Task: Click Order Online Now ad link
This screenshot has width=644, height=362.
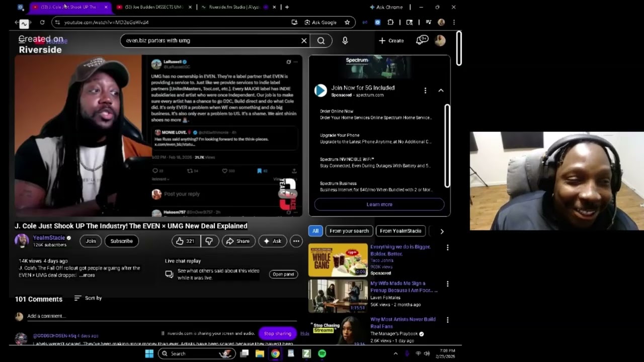Action: [337, 111]
